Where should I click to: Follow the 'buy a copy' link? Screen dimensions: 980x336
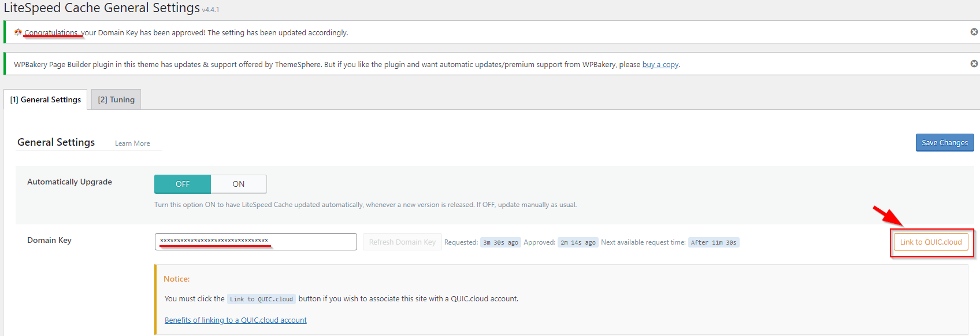[660, 65]
